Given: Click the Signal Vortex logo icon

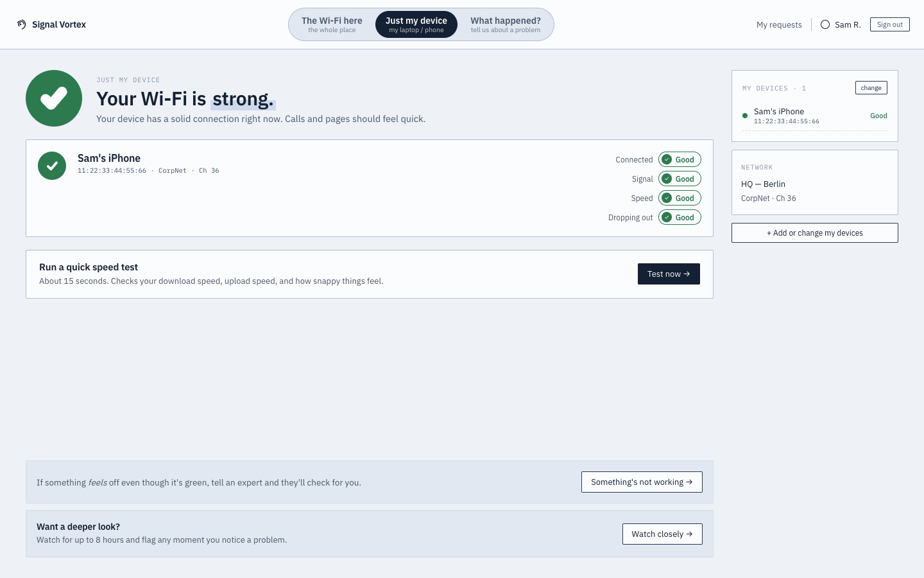Looking at the screenshot, I should coord(21,24).
